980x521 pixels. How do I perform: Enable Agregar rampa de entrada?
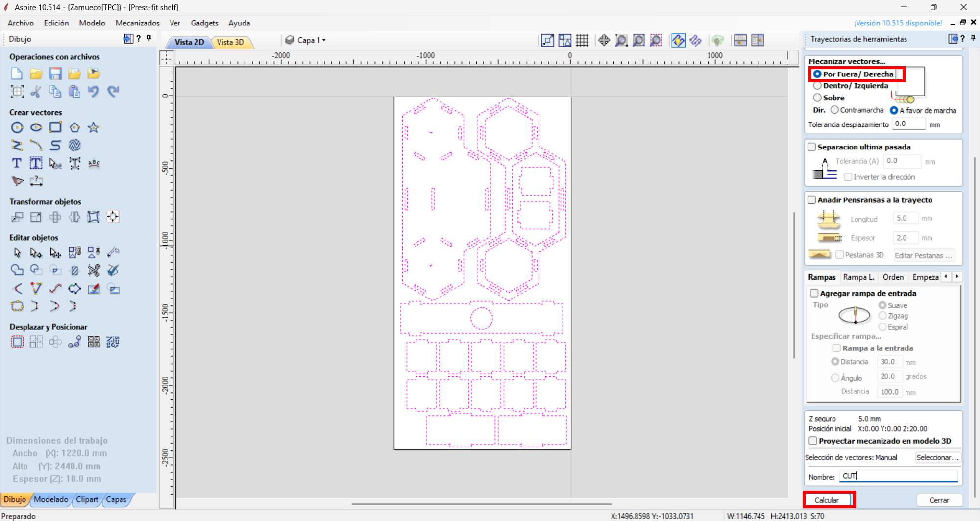click(814, 293)
